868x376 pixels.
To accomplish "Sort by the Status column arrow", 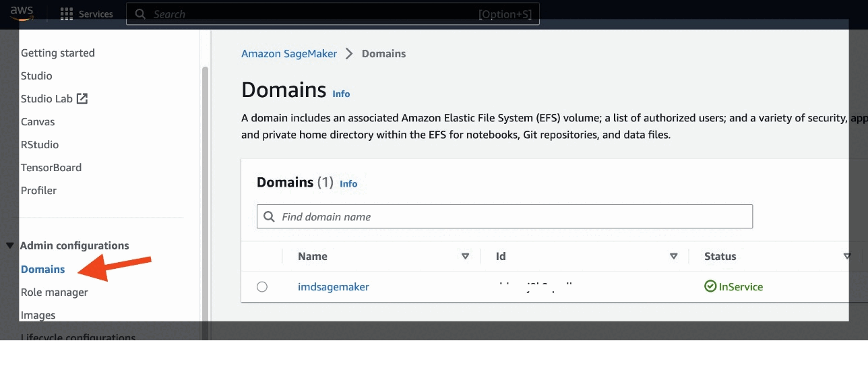I will click(x=847, y=256).
